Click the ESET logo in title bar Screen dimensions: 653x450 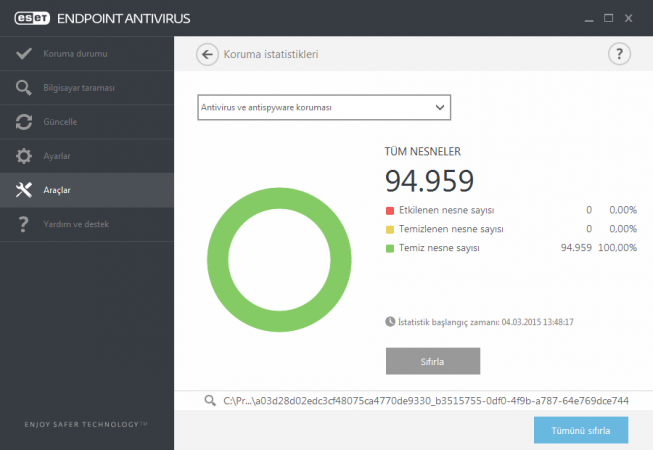(x=32, y=18)
